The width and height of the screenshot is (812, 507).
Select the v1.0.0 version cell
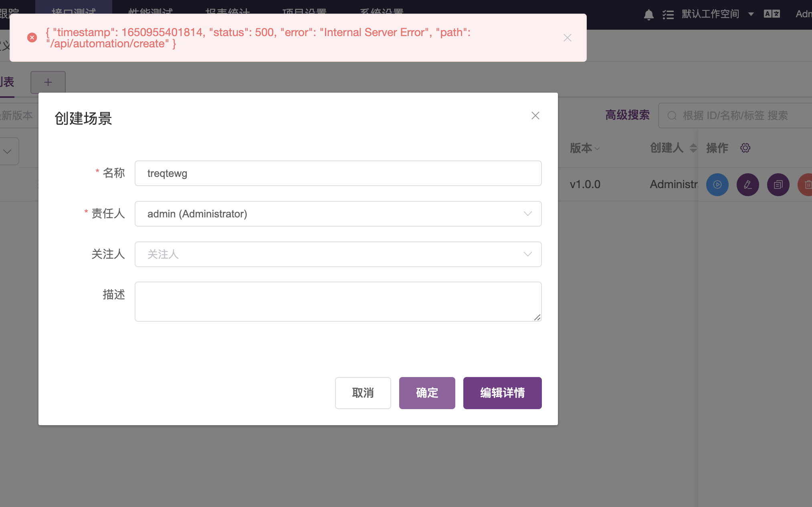tap(585, 185)
